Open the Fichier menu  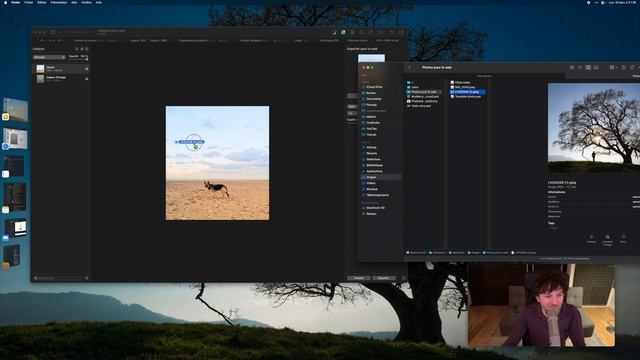[29, 2]
